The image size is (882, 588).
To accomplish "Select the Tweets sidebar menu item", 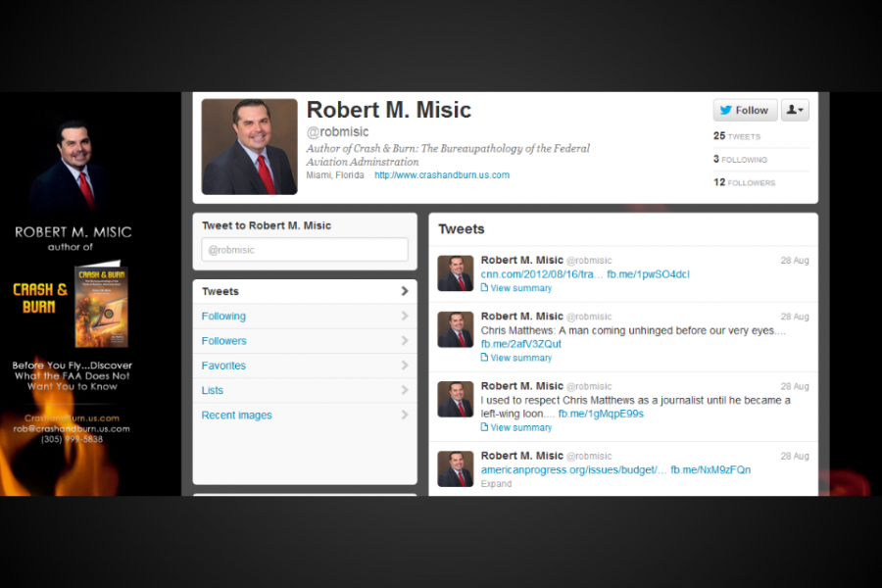I will pos(305,291).
